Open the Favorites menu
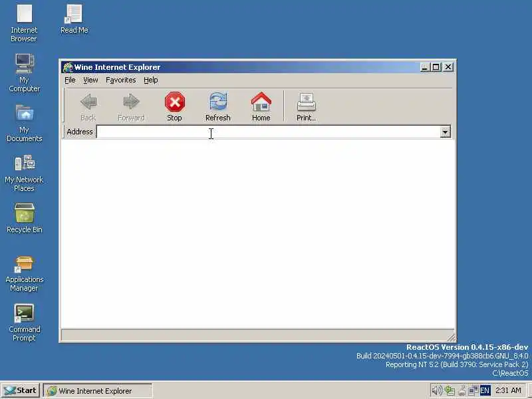The width and height of the screenshot is (532, 399). [121, 80]
